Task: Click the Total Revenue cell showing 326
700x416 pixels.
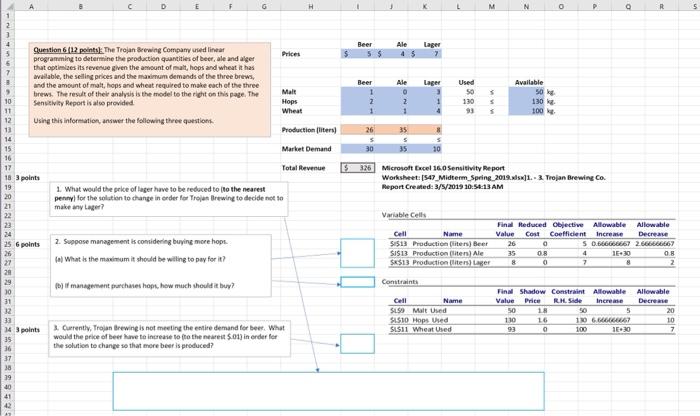Action: pos(358,168)
